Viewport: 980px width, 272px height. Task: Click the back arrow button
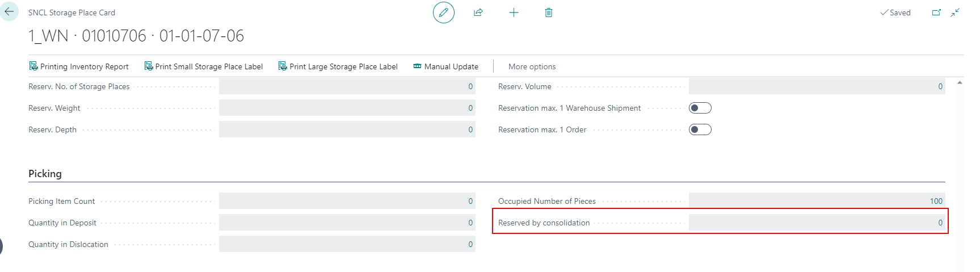pos(9,11)
